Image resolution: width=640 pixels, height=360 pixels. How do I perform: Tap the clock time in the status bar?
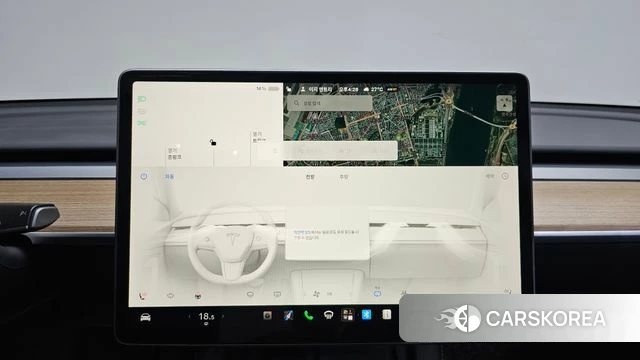[348, 89]
